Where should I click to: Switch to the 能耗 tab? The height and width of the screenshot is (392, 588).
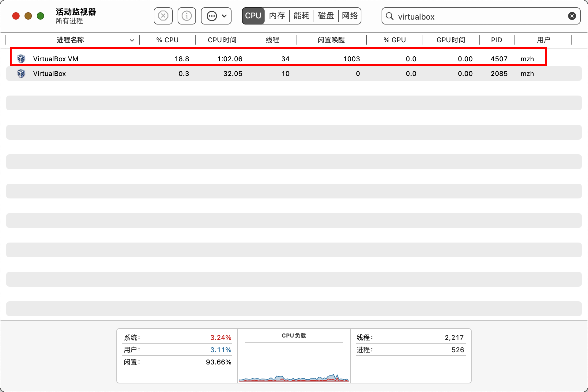pyautogui.click(x=301, y=16)
